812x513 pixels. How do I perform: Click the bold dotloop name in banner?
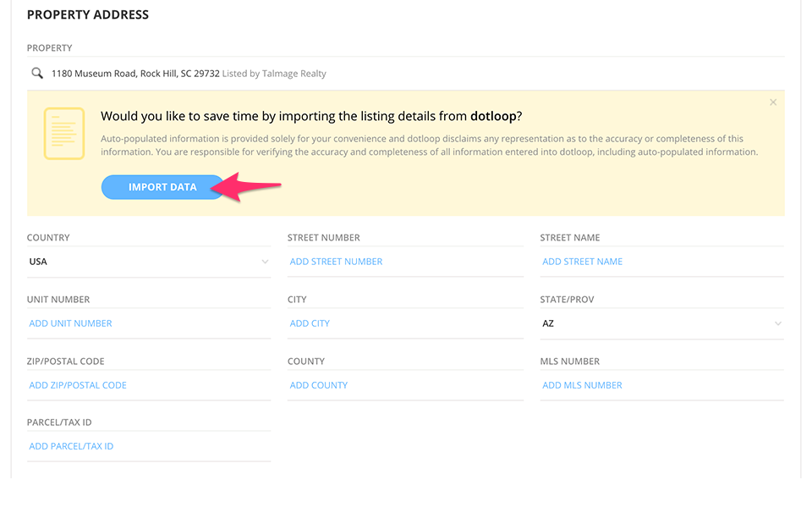[493, 116]
